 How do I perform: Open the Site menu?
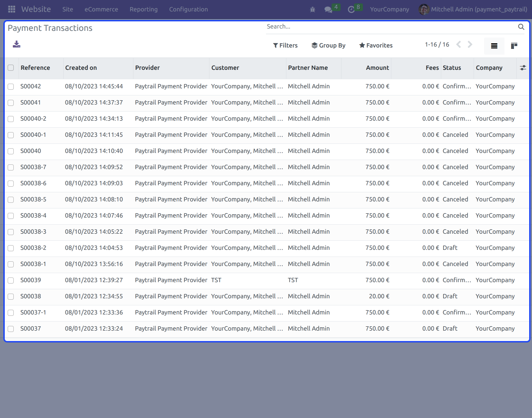coord(67,9)
